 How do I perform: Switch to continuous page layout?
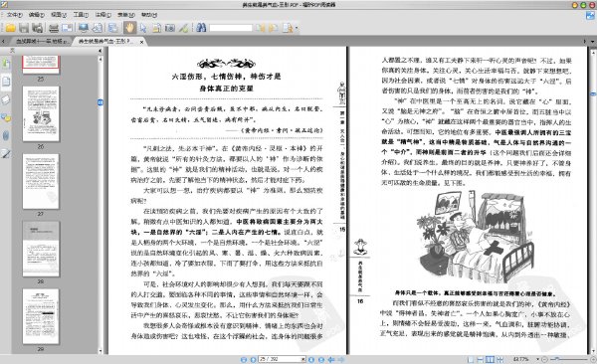(x=481, y=359)
